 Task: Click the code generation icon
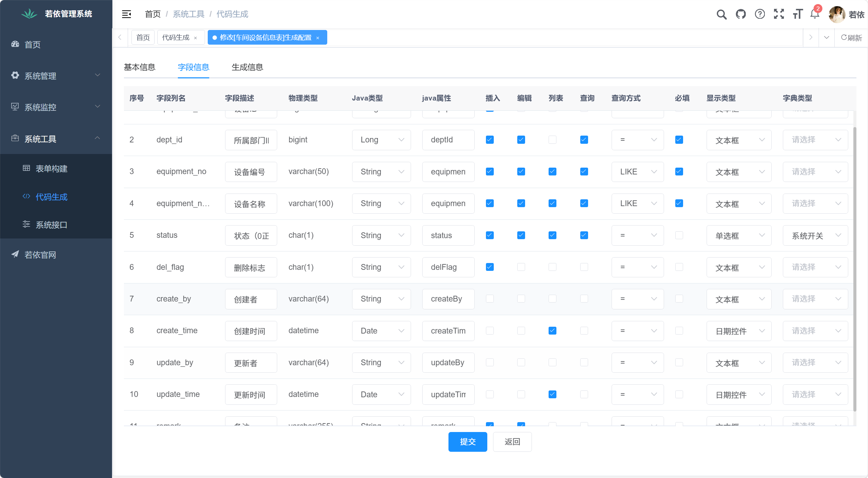[26, 196]
